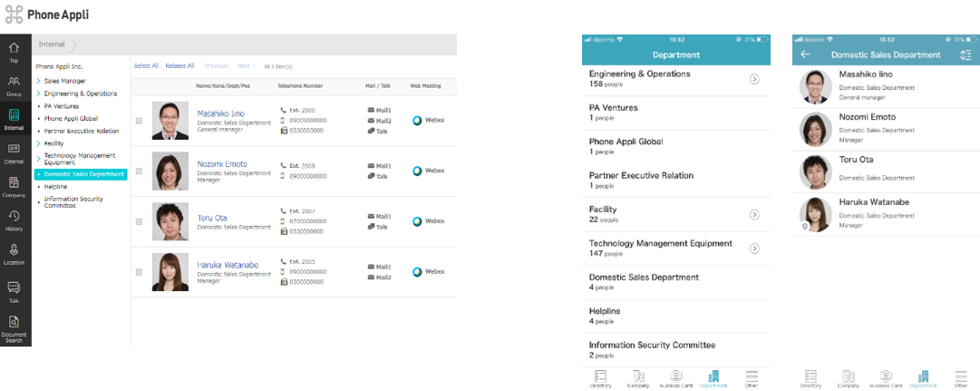Screen dimensions: 980x391
Task: Tap the sort icon in mobile header
Action: pos(965,54)
